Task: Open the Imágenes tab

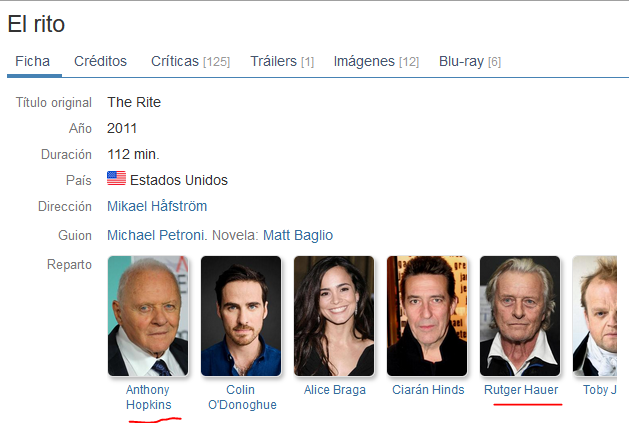Action: click(375, 61)
